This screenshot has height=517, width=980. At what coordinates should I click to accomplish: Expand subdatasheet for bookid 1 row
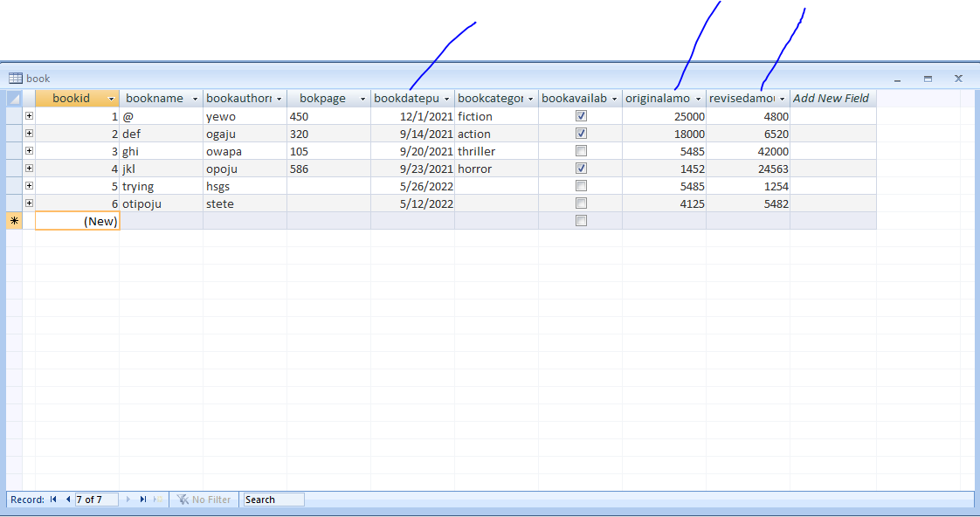point(29,115)
